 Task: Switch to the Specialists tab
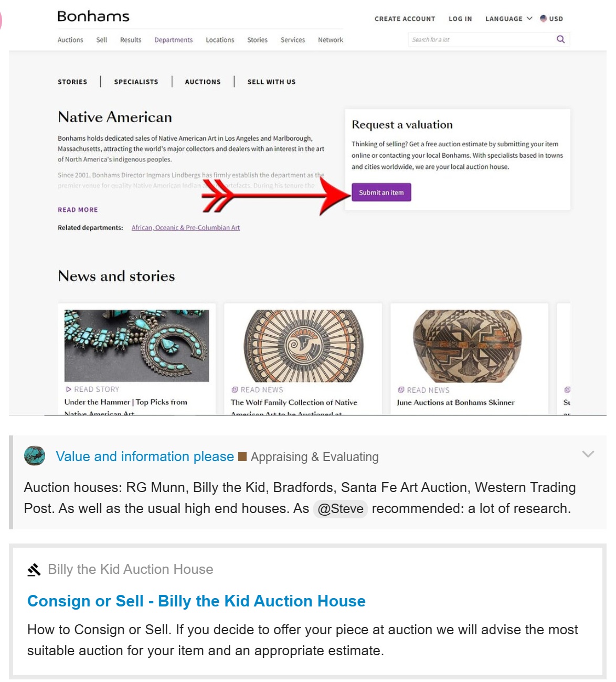coord(136,82)
